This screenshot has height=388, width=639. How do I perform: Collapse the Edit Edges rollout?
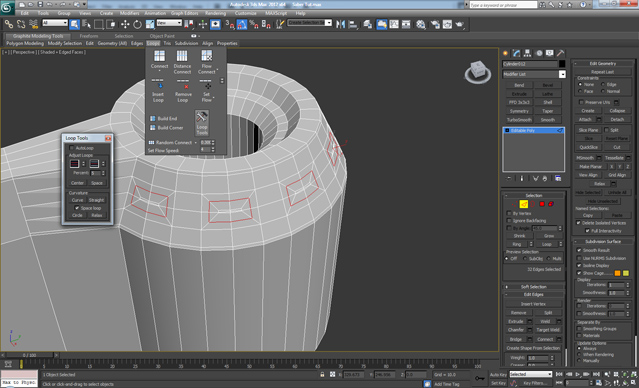pos(534,294)
